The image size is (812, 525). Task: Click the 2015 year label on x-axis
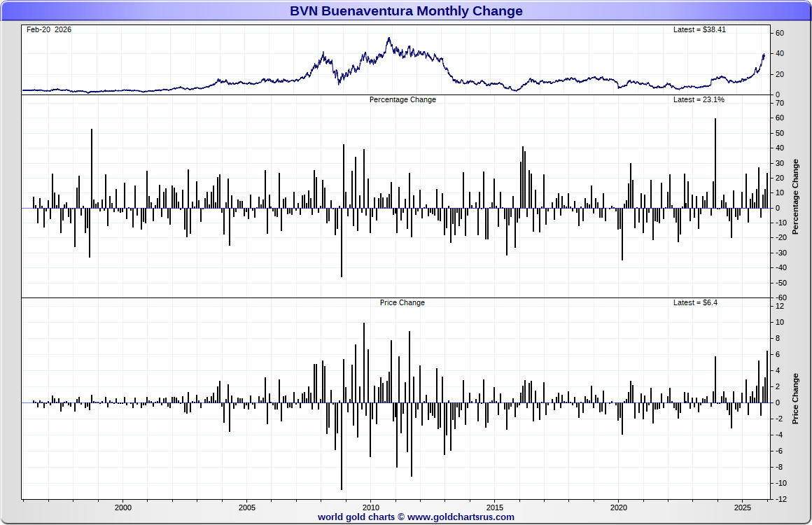coord(495,507)
